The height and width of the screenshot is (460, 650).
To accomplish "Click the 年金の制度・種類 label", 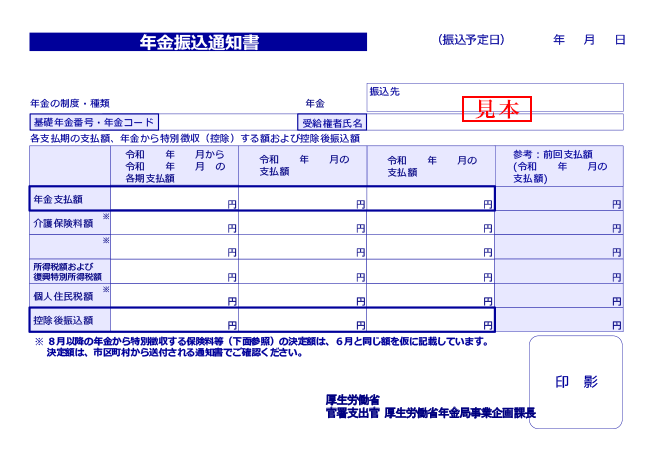I will pos(70,103).
